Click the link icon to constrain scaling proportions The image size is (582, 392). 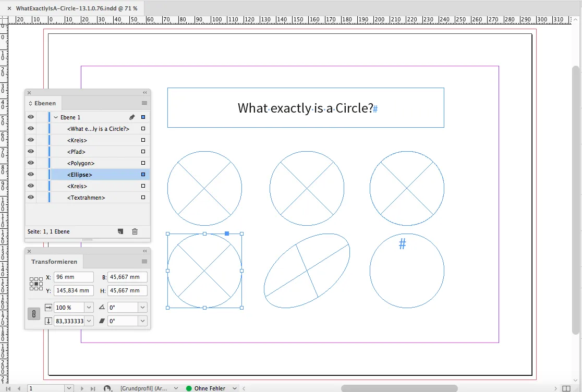pos(34,314)
